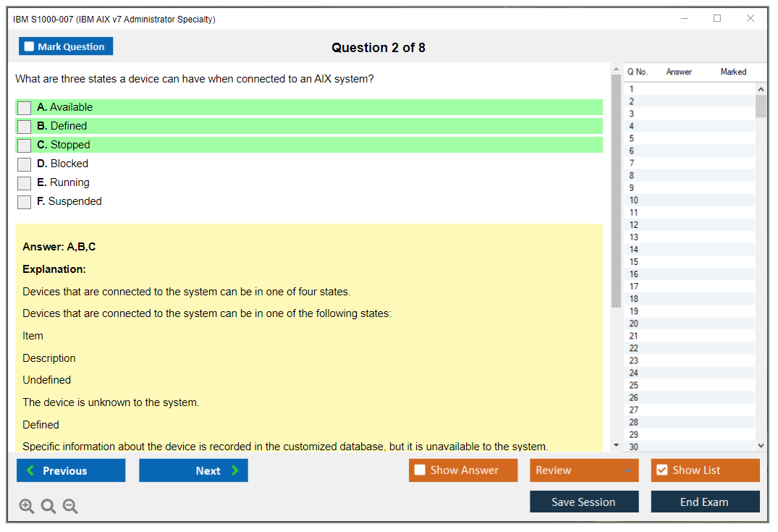778x532 pixels.
Task: Click the question list scrollbar thumb
Action: point(761,106)
